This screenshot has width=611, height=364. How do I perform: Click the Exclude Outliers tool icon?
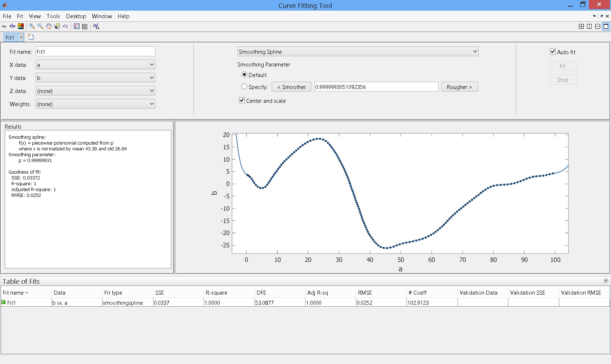pos(65,26)
